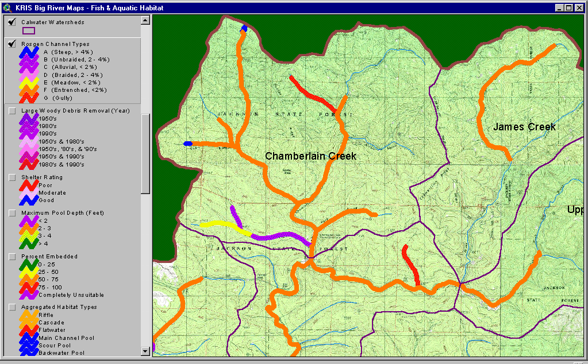Select the Large Woody Debris Removal (Year) title
The image size is (588, 364).
[x=75, y=111]
